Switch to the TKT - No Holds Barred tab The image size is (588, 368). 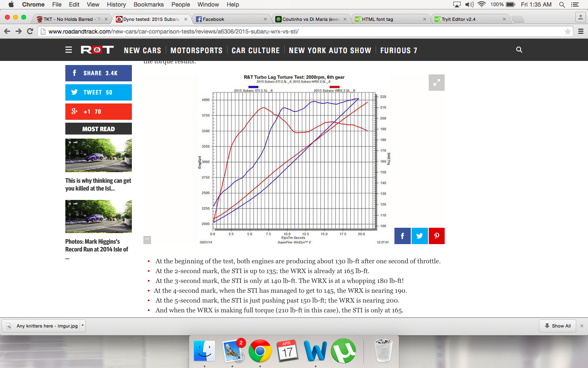click(71, 19)
